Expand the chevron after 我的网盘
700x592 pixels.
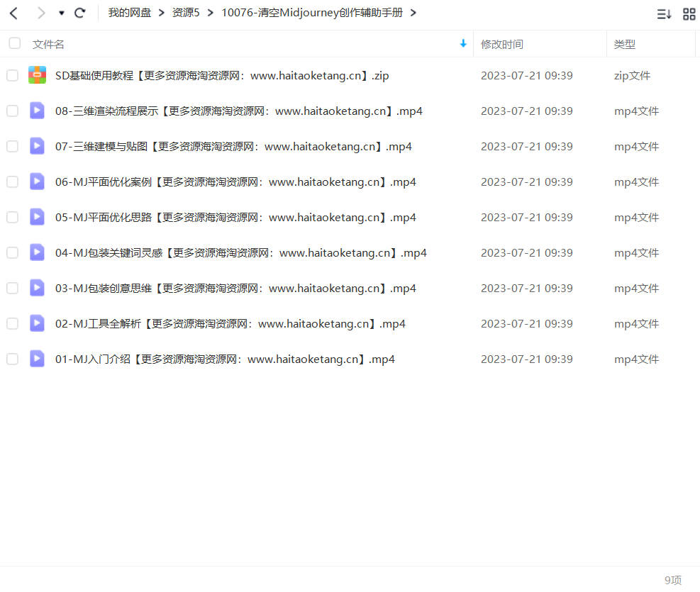[162, 13]
